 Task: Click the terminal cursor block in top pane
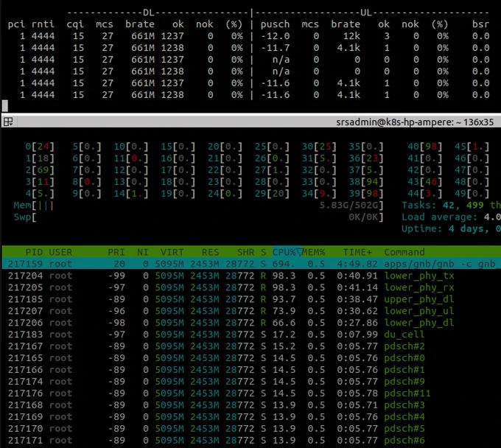[x=5, y=105]
